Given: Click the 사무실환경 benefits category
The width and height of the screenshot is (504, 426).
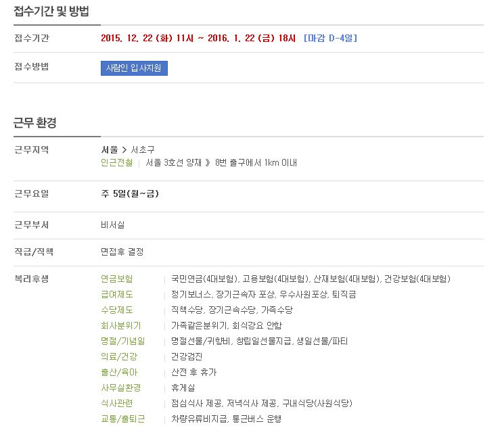Looking at the screenshot, I should coord(121,387).
